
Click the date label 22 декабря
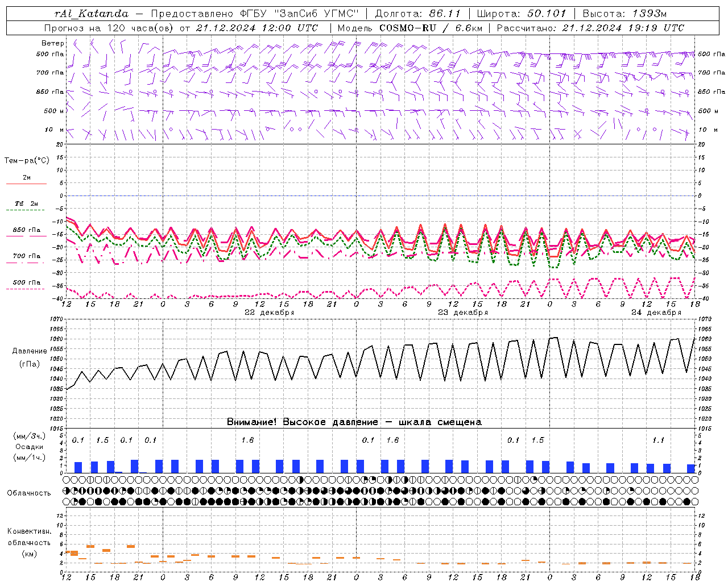[x=270, y=313]
